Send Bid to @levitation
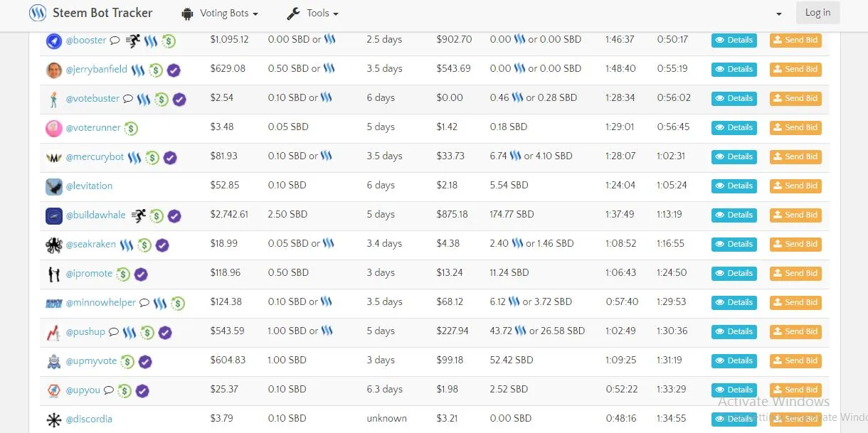This screenshot has height=433, width=868. [x=795, y=186]
